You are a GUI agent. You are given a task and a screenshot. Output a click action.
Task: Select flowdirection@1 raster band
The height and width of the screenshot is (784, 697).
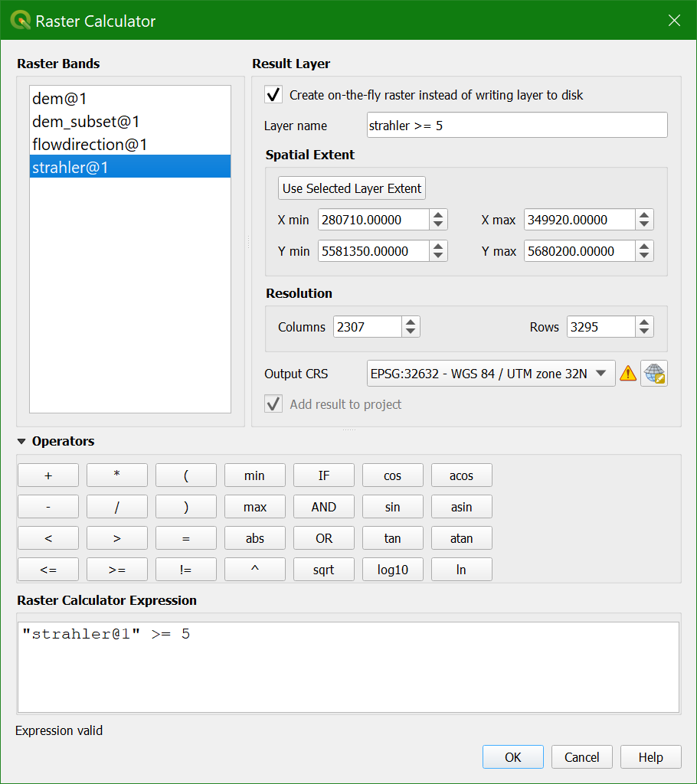pos(130,145)
